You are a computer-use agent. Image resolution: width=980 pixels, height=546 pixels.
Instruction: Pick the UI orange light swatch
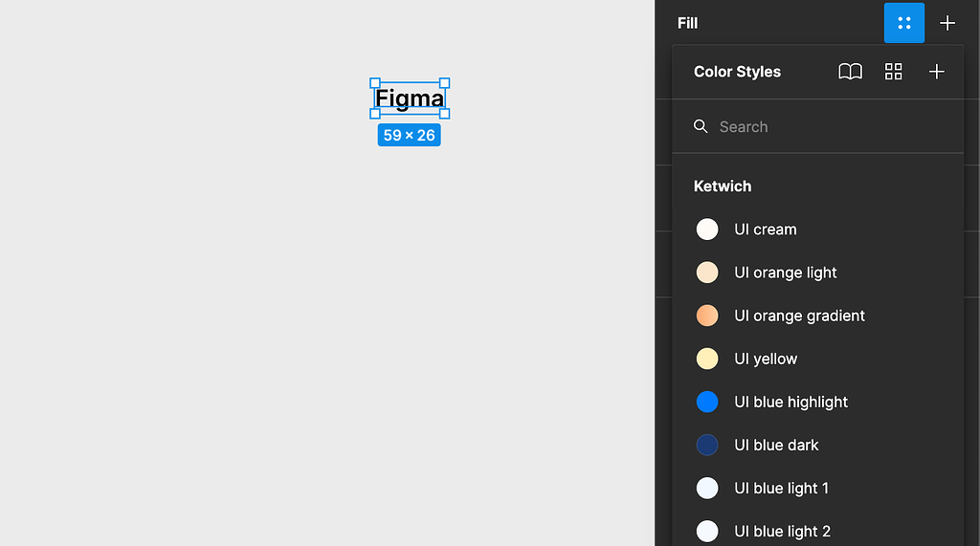pyautogui.click(x=707, y=273)
